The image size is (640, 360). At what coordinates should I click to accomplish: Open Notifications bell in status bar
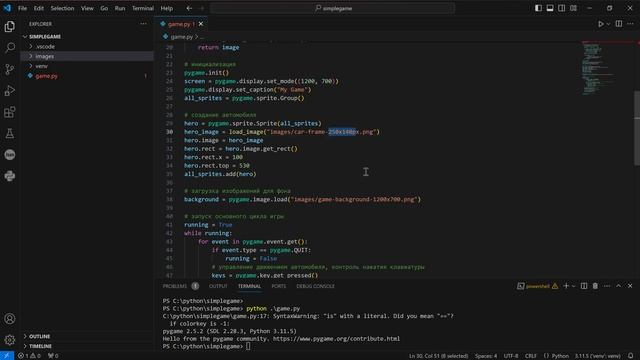pos(631,356)
